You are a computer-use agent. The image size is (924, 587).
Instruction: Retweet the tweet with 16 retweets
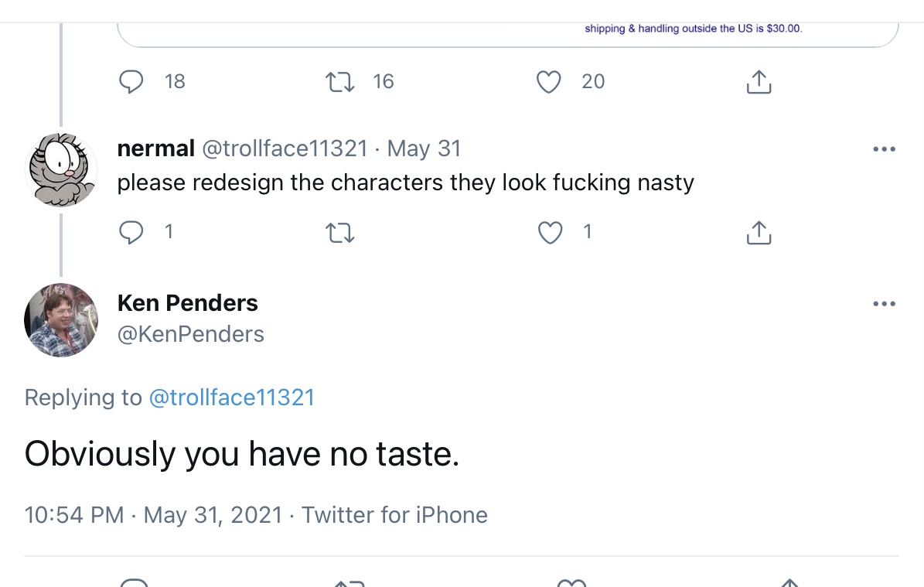click(340, 82)
